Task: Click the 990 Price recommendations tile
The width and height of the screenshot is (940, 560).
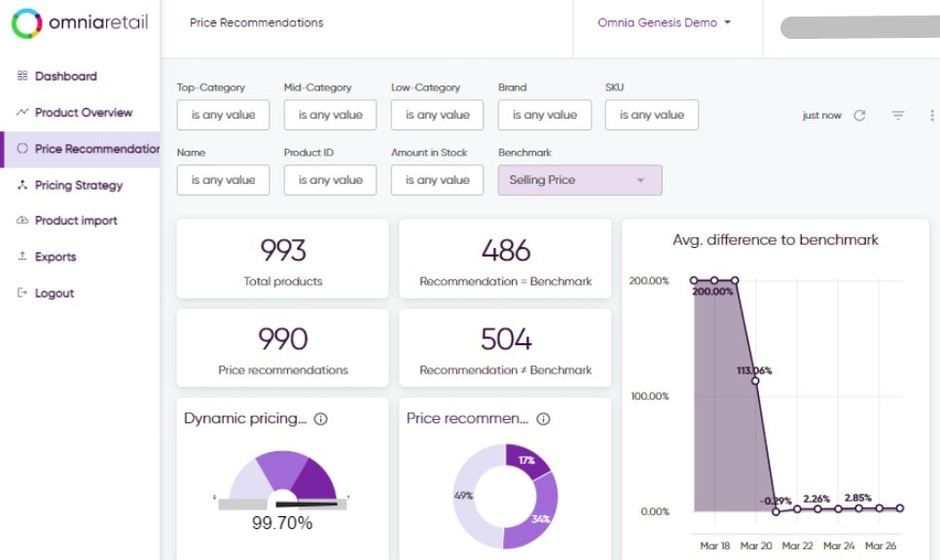Action: [282, 348]
